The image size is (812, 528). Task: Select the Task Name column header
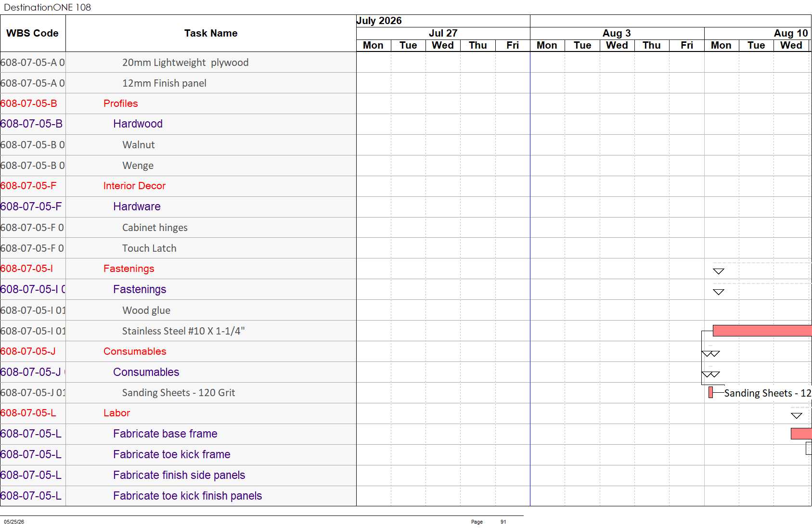pos(211,33)
